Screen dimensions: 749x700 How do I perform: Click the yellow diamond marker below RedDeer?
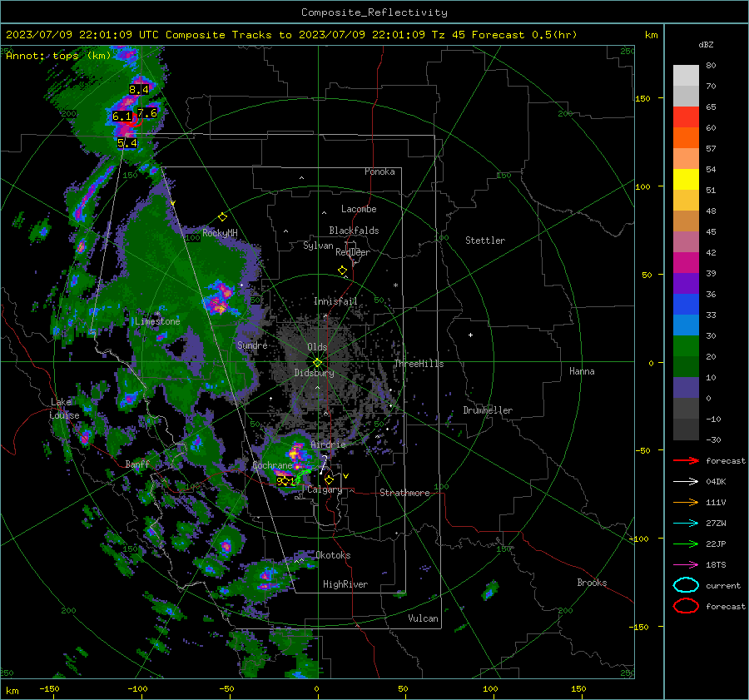[x=342, y=271]
